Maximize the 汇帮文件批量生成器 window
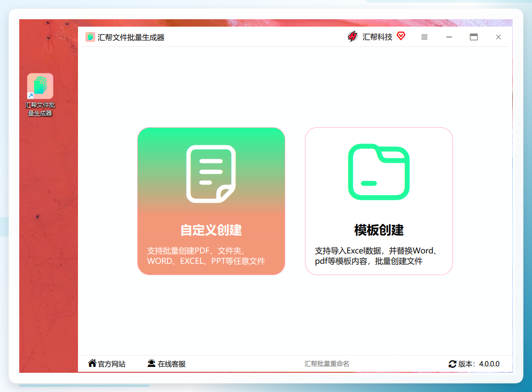Image resolution: width=532 pixels, height=392 pixels. pos(474,37)
